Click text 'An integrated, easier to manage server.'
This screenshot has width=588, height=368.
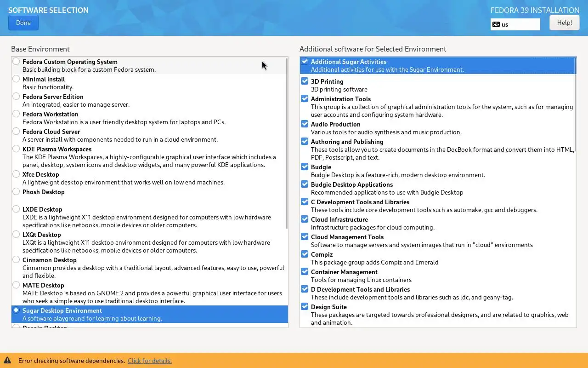pyautogui.click(x=76, y=104)
